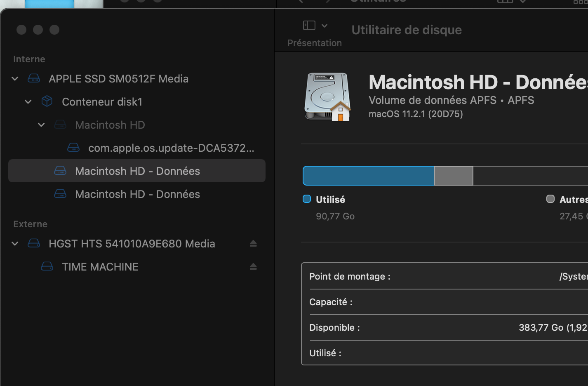This screenshot has height=386, width=588.
Task: Click the Présentation toolbar label
Action: [x=314, y=43]
